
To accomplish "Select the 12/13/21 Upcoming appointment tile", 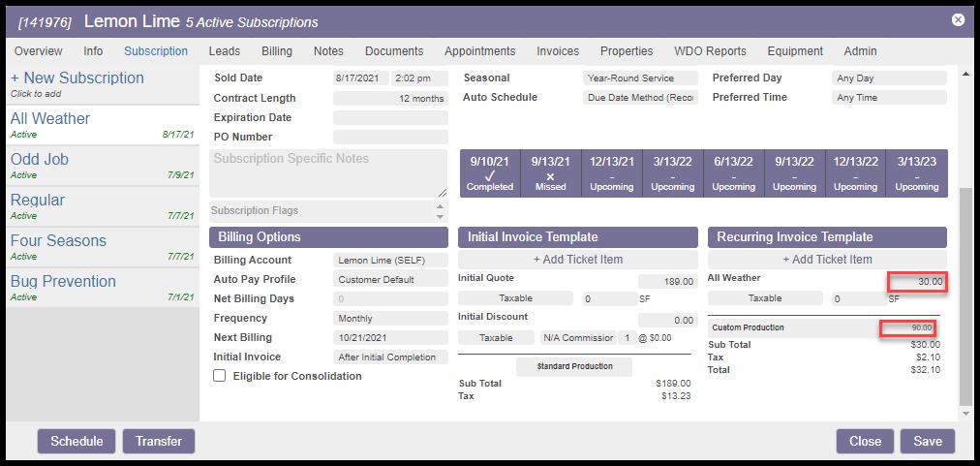I will [x=611, y=173].
